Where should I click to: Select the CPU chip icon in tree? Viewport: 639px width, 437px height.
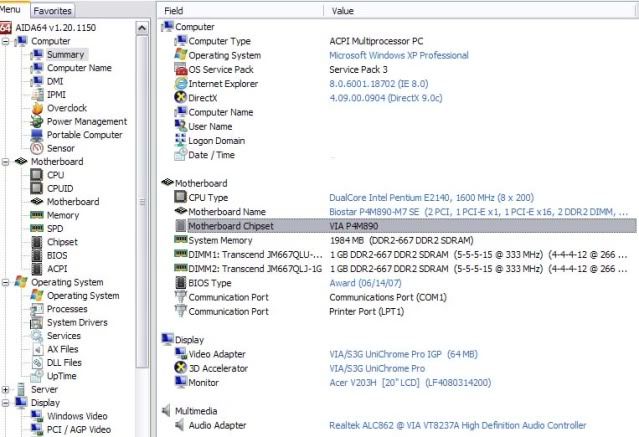(x=37, y=175)
